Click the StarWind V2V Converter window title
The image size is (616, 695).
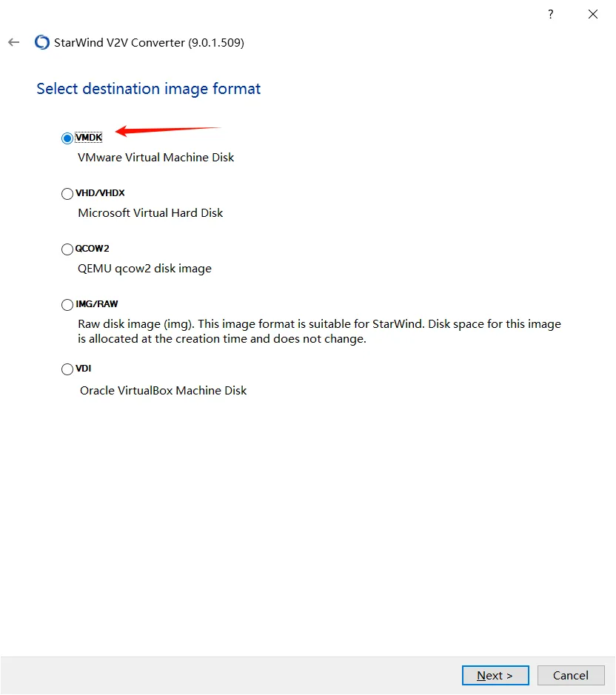click(x=149, y=42)
